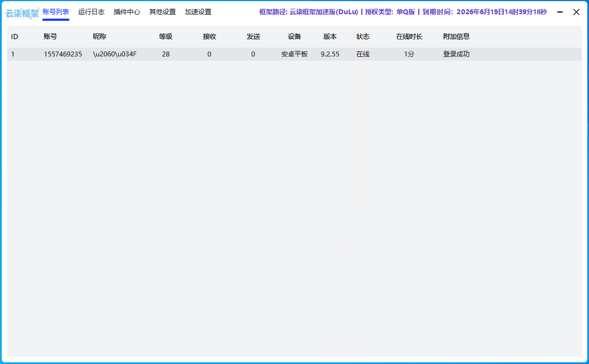Select account row 1557469235

click(x=63, y=54)
